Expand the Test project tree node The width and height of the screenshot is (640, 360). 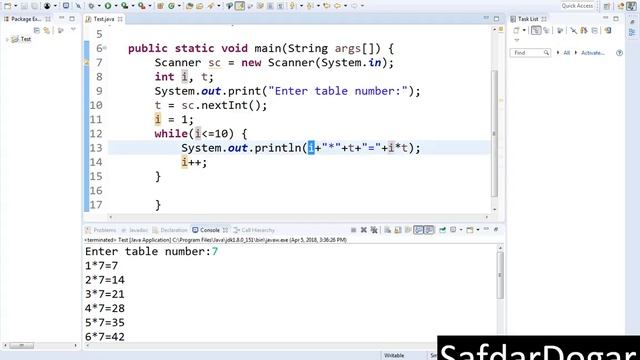[7, 39]
